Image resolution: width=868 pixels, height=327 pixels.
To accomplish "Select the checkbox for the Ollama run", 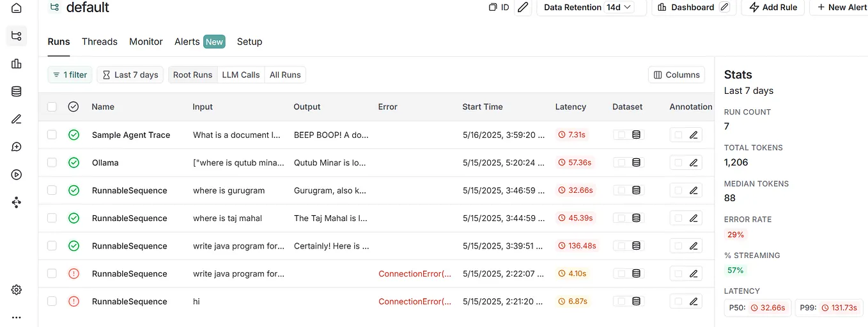I will [x=52, y=163].
